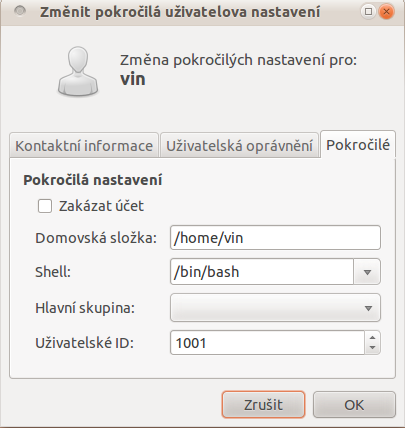Click the bold username vin
Screen dimensions: 405x428
(133, 79)
